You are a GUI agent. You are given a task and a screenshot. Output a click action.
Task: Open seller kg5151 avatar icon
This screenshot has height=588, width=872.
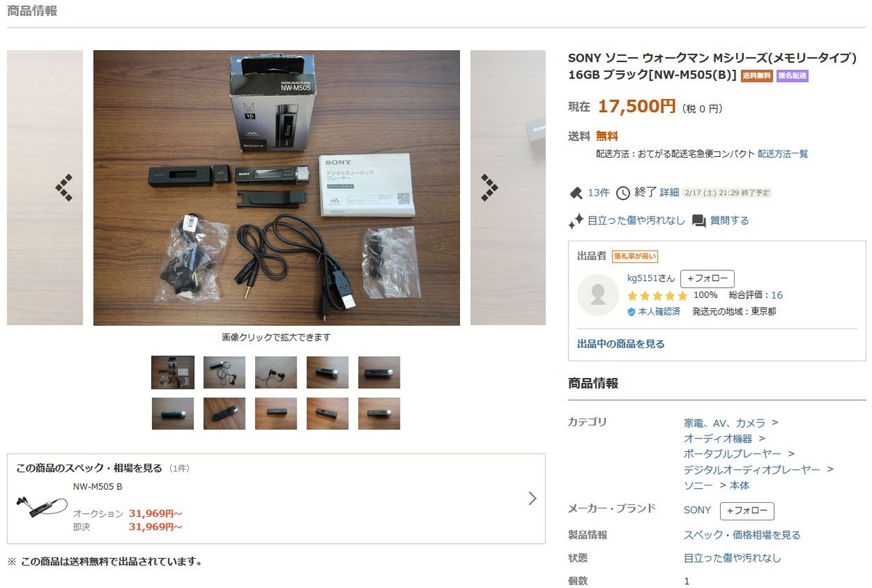[x=598, y=294]
